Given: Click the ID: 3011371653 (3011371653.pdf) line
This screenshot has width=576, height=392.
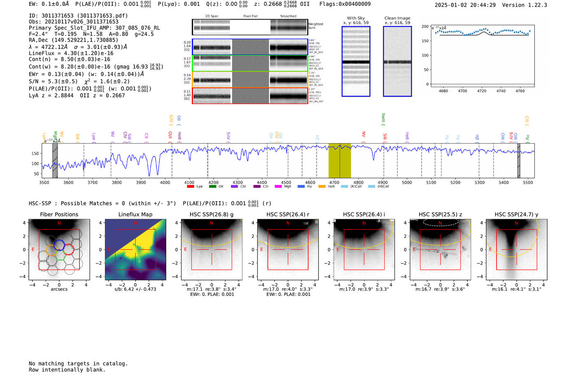Looking at the screenshot, I should click(x=78, y=16).
